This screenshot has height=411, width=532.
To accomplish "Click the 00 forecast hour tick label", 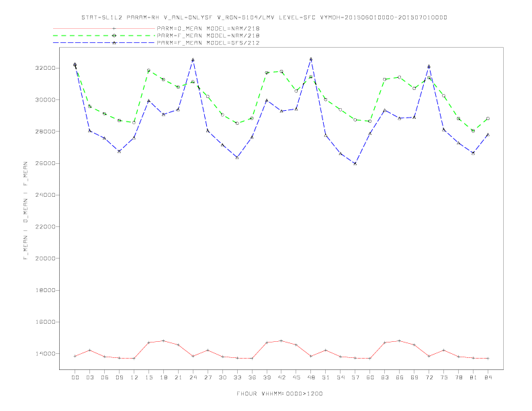I will [75, 377].
